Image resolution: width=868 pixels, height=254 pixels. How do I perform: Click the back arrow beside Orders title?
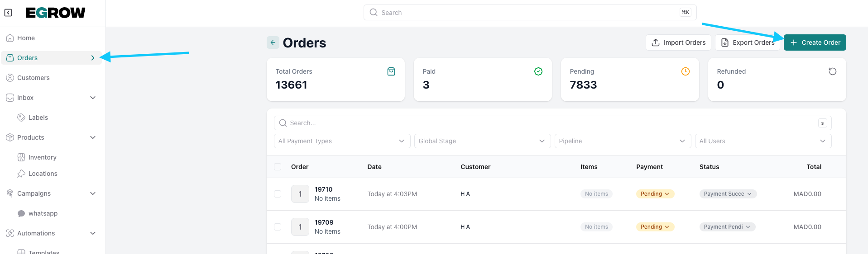click(273, 42)
